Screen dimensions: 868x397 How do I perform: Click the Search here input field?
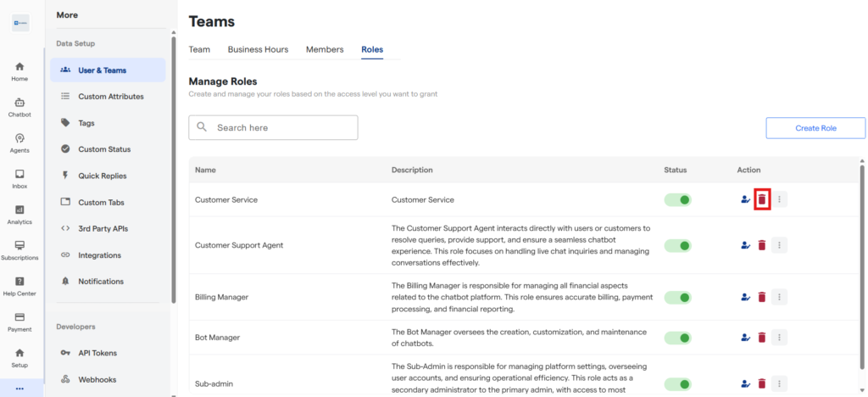[273, 127]
